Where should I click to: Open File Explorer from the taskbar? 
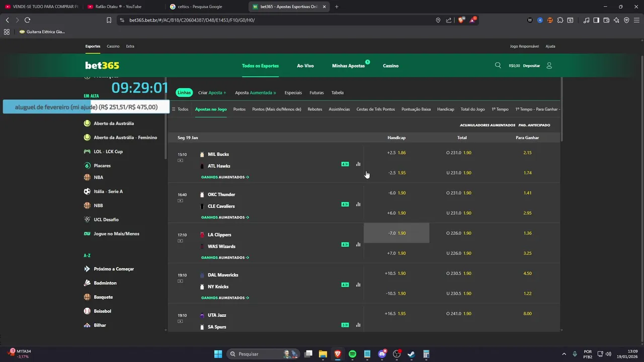pyautogui.click(x=323, y=354)
